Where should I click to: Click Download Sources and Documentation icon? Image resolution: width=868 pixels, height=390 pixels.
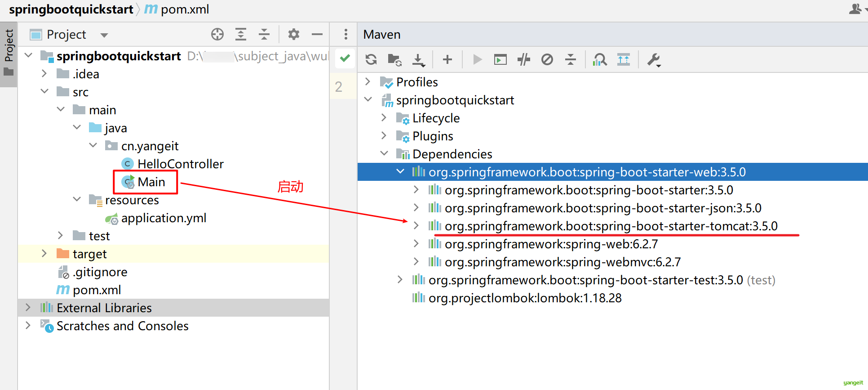[418, 59]
